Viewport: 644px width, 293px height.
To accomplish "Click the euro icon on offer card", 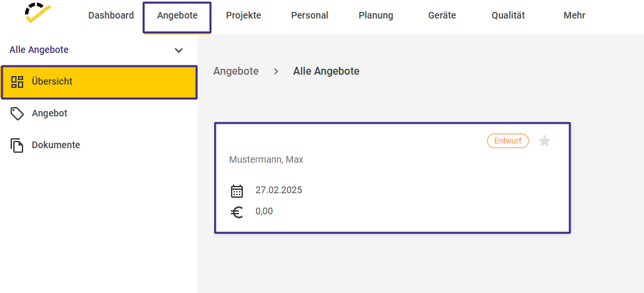I will point(237,212).
